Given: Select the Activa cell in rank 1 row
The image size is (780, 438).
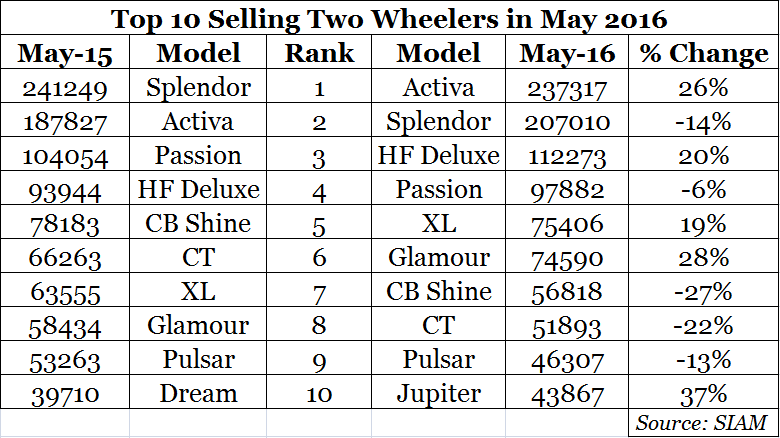Looking at the screenshot, I should (438, 88).
